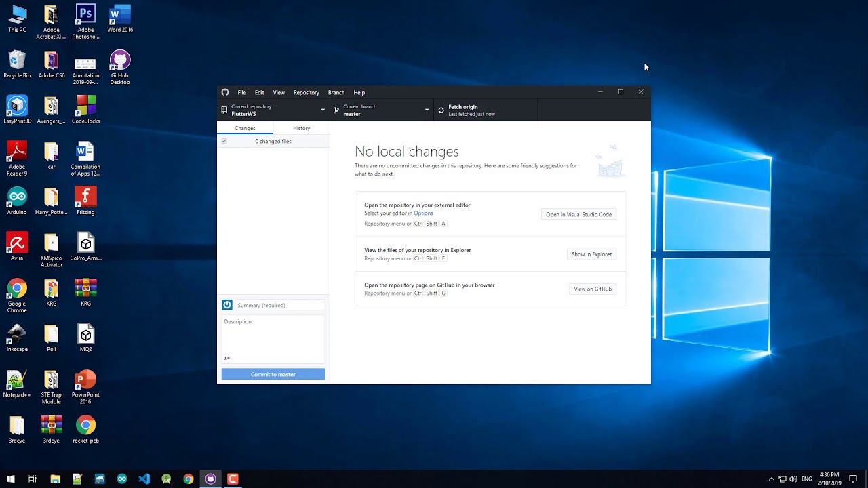Click the Commit to master button
Image resolution: width=868 pixels, height=488 pixels.
tap(273, 374)
